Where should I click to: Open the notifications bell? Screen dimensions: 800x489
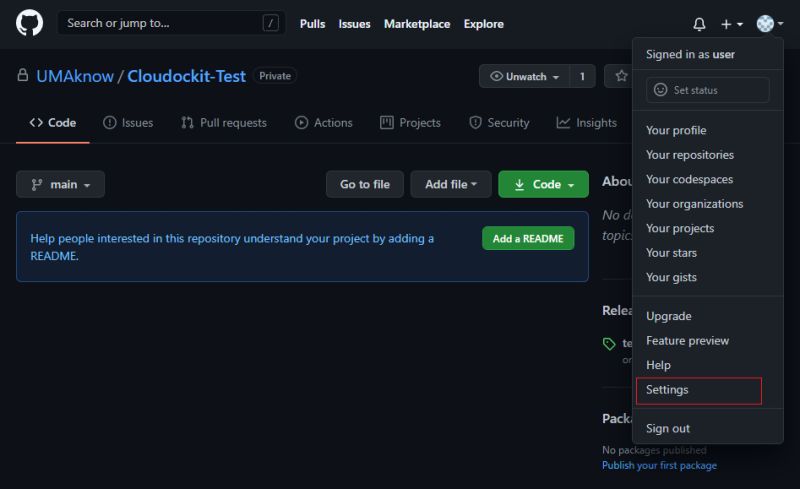click(x=699, y=24)
